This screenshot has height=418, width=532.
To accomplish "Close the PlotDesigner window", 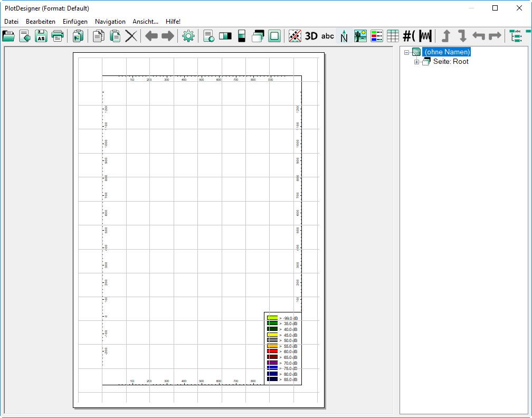I will (519, 8).
